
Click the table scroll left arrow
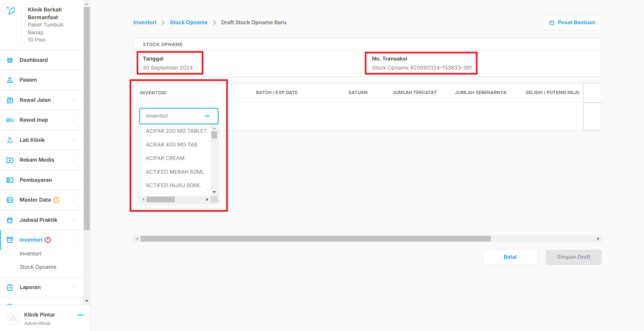click(x=137, y=239)
